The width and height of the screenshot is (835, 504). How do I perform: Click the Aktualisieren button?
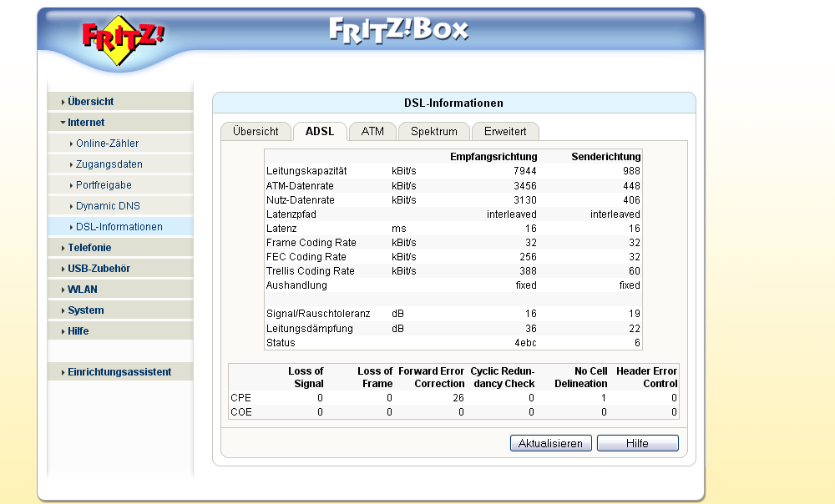550,443
